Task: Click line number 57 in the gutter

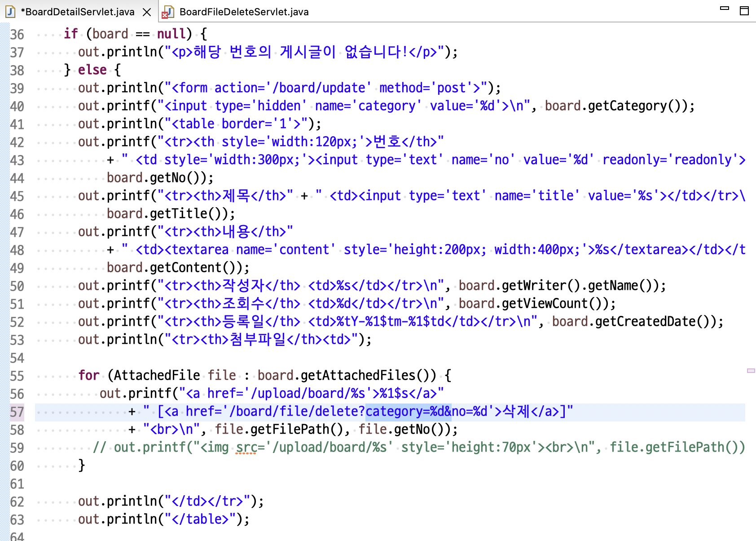Action: point(17,412)
